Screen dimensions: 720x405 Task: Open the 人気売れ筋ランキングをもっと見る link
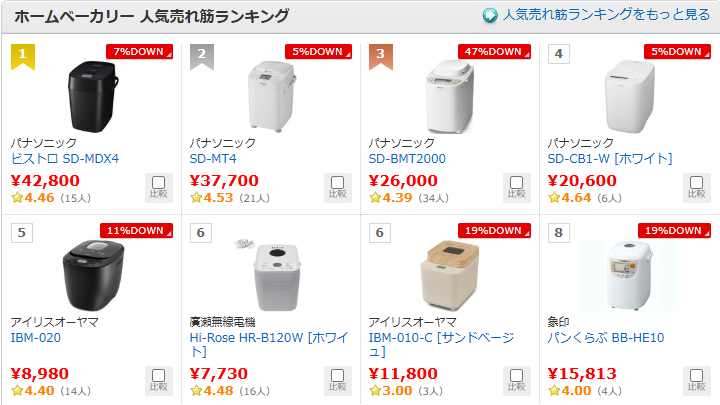[606, 15]
